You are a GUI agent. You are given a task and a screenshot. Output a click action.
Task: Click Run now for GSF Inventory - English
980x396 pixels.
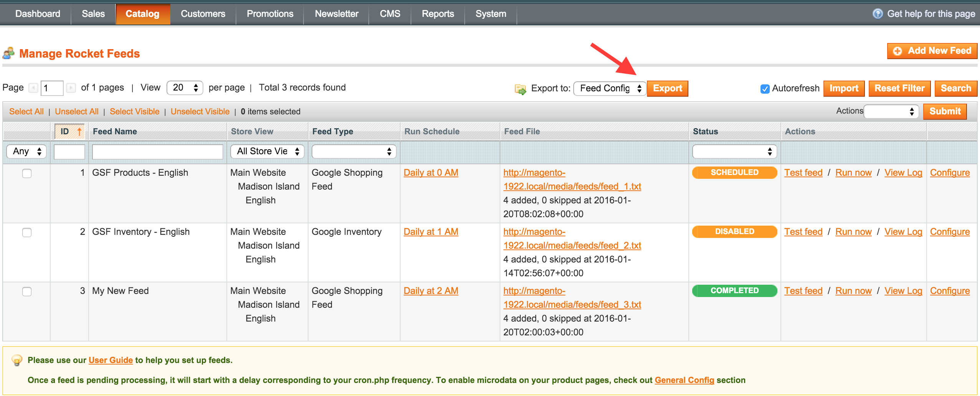[853, 232]
